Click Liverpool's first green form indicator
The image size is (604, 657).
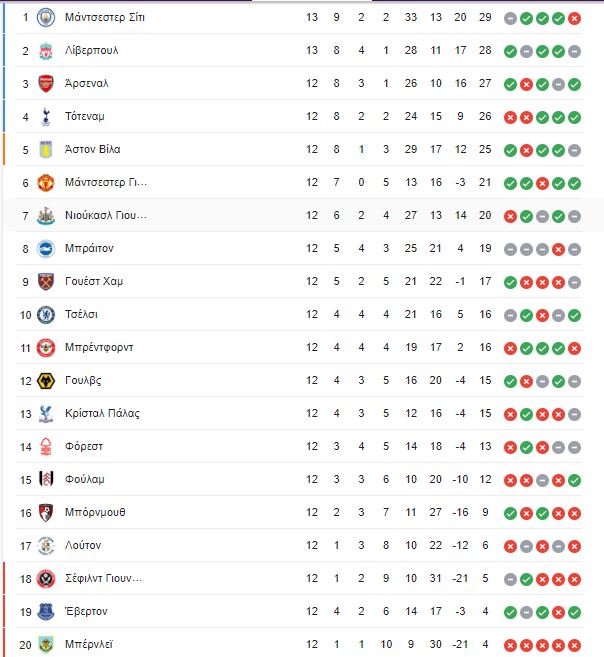[510, 52]
